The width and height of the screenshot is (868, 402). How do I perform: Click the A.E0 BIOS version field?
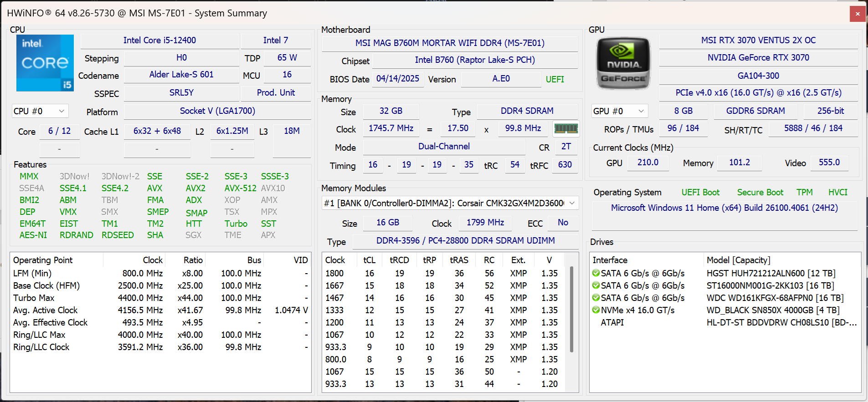[x=501, y=79]
